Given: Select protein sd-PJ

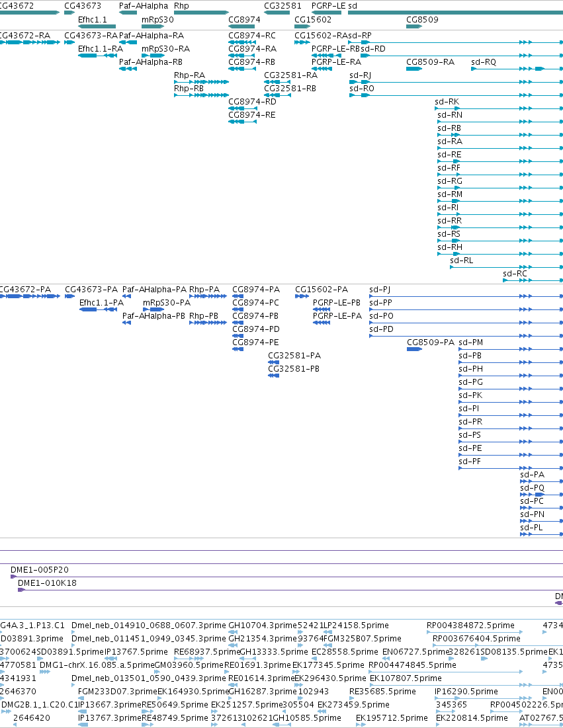Looking at the screenshot, I should pyautogui.click(x=380, y=290).
